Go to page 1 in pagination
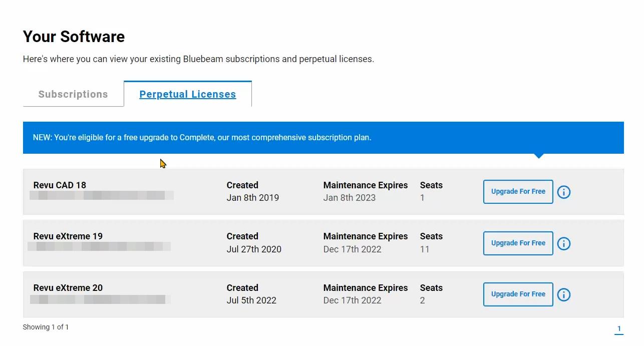This screenshot has height=346, width=644. pos(619,329)
